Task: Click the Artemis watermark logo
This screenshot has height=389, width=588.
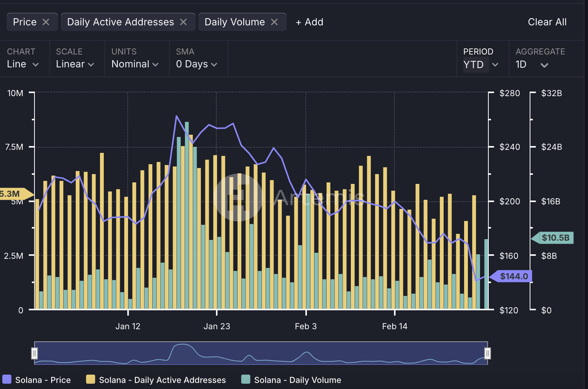Action: click(239, 197)
